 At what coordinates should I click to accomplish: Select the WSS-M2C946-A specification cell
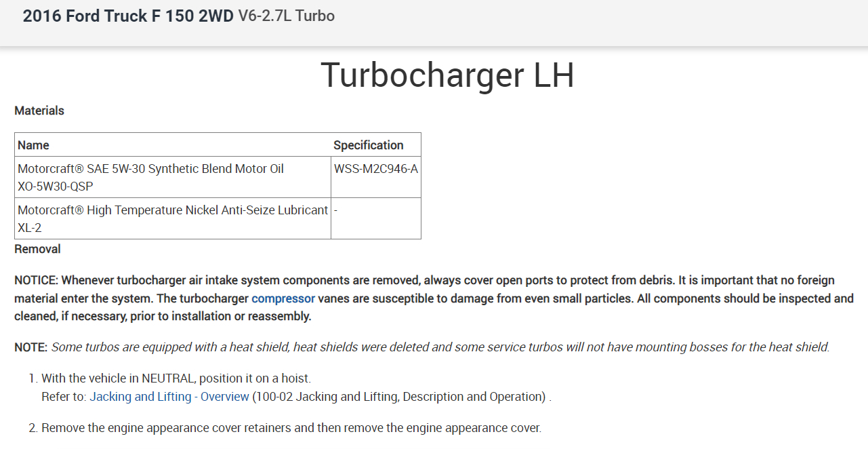[x=376, y=177]
